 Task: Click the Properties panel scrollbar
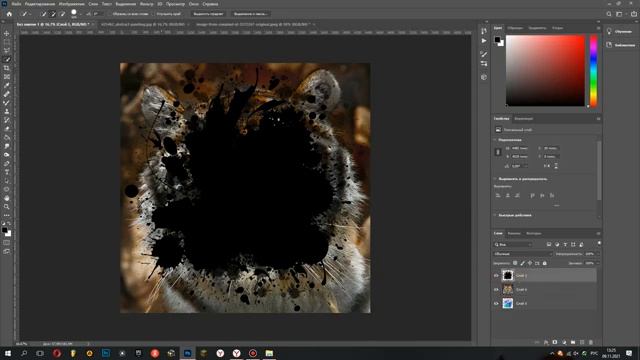(x=599, y=171)
